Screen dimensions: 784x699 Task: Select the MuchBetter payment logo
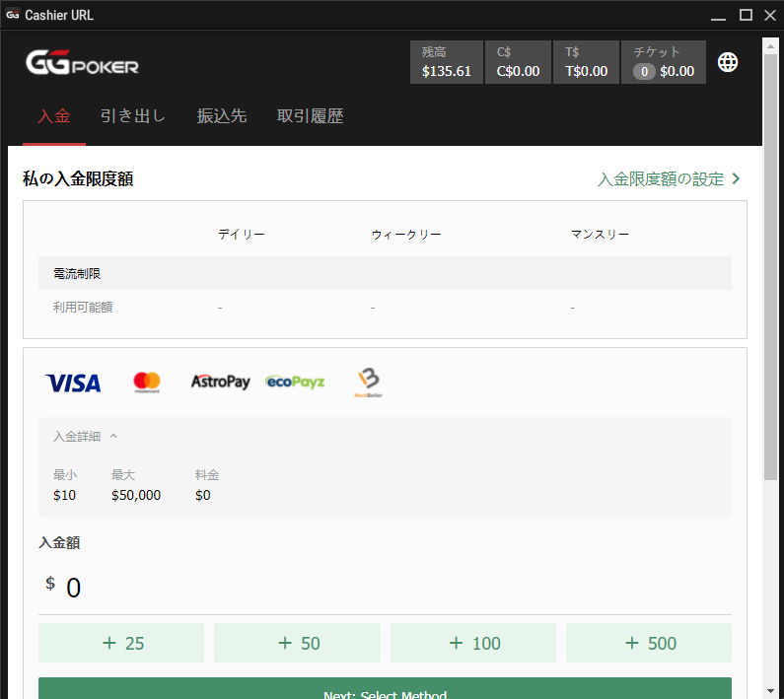coord(369,383)
